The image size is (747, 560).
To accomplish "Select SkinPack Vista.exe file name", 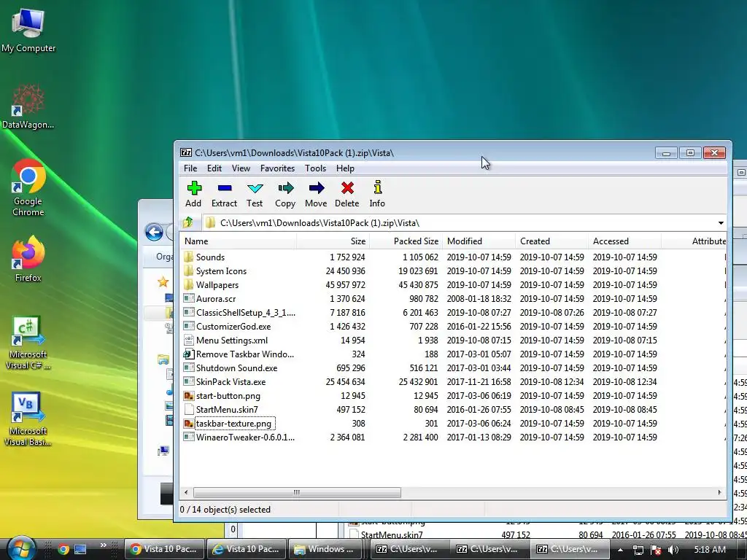I will (231, 381).
